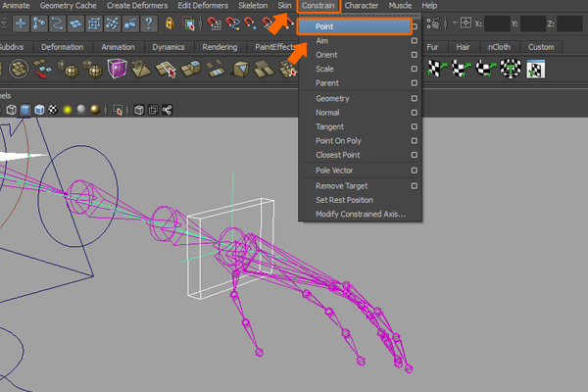Focus the Y coordinate input field
This screenshot has width=588, height=392.
[533, 24]
